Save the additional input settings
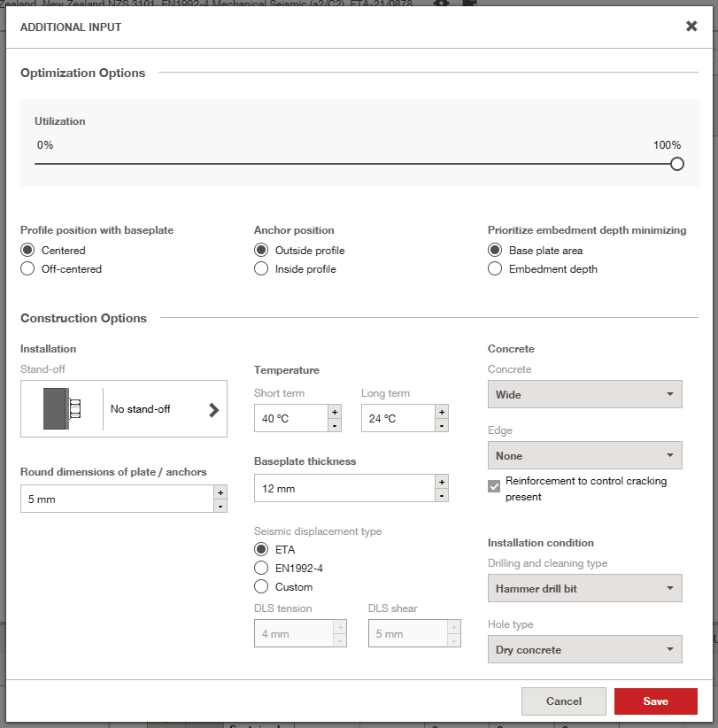 [x=655, y=701]
